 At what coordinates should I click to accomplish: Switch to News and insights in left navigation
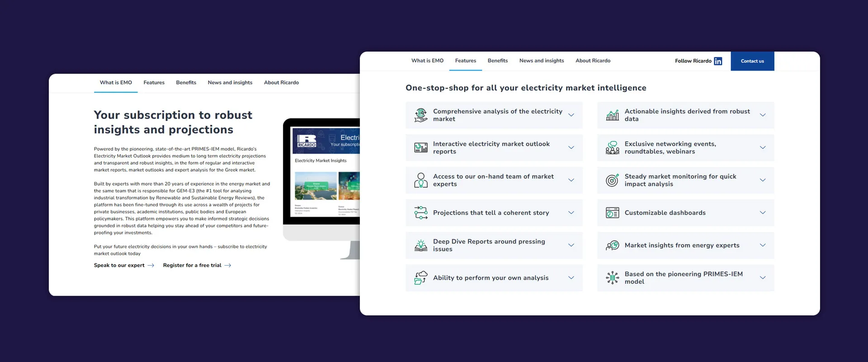tap(230, 83)
